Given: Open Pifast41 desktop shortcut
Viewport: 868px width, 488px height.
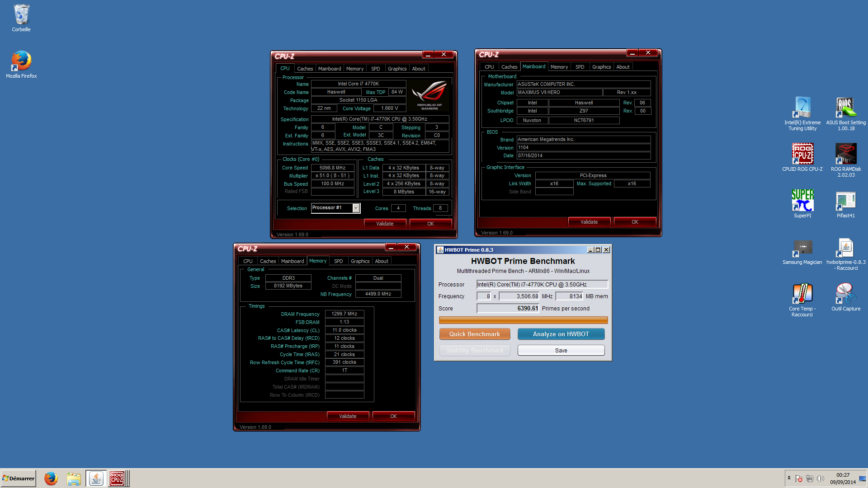Looking at the screenshot, I should click(846, 204).
